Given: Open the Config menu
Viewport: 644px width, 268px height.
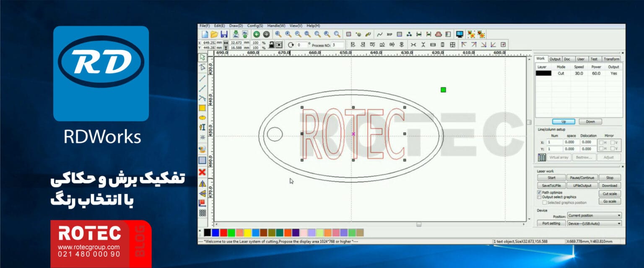Looking at the screenshot, I should (x=255, y=26).
